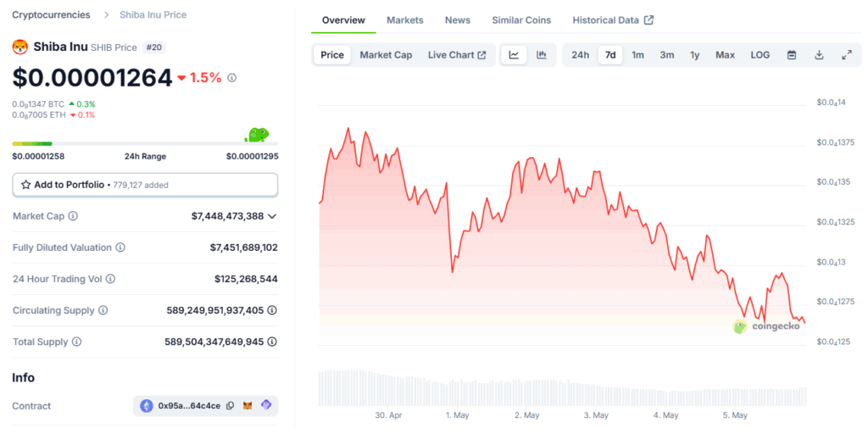Image resolution: width=868 pixels, height=428 pixels.
Task: Select the 7d time range
Action: [610, 55]
